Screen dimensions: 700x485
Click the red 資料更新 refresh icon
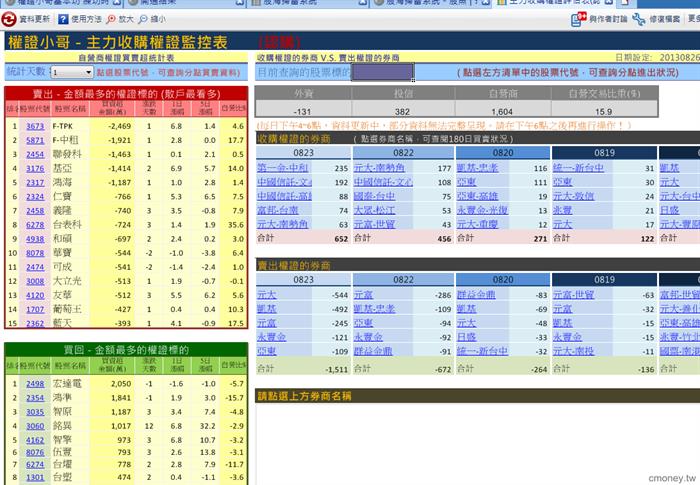coord(9,19)
